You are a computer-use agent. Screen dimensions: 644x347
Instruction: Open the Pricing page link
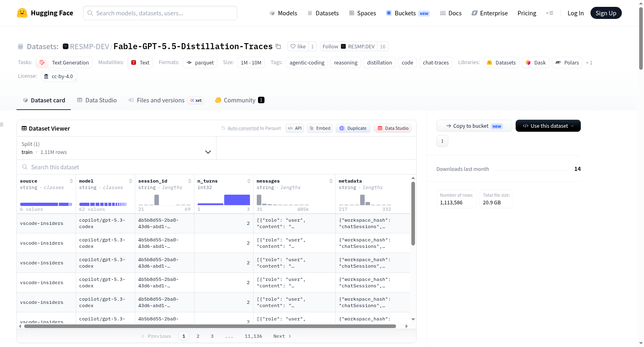tap(527, 13)
